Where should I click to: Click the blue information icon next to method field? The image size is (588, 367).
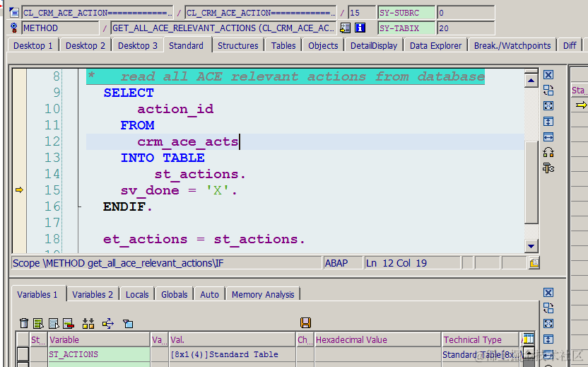pyautogui.click(x=360, y=28)
